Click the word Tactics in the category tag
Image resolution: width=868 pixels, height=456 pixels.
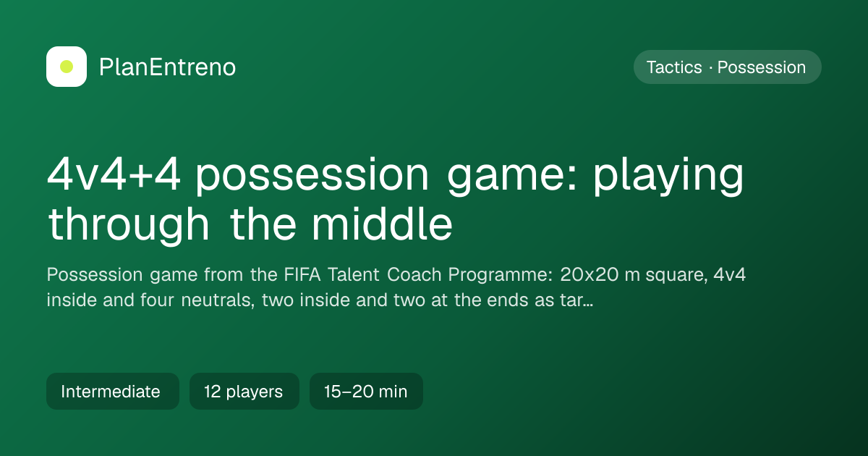pos(674,67)
